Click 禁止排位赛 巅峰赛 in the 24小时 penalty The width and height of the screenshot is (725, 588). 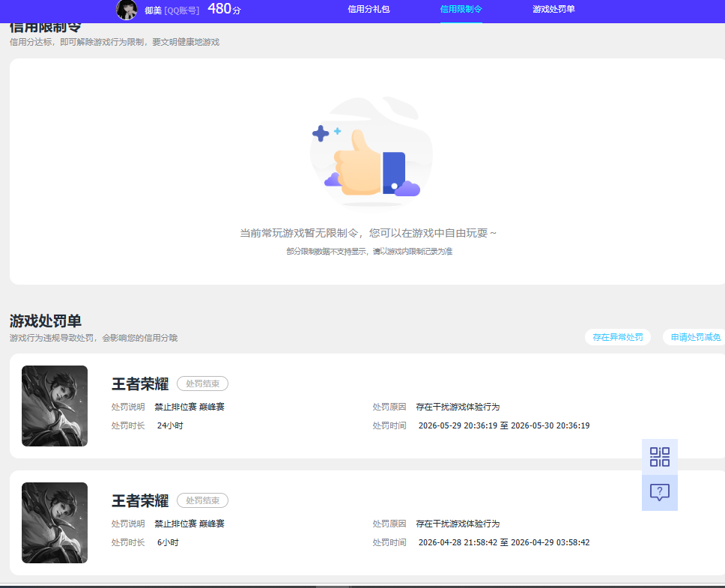[189, 407]
